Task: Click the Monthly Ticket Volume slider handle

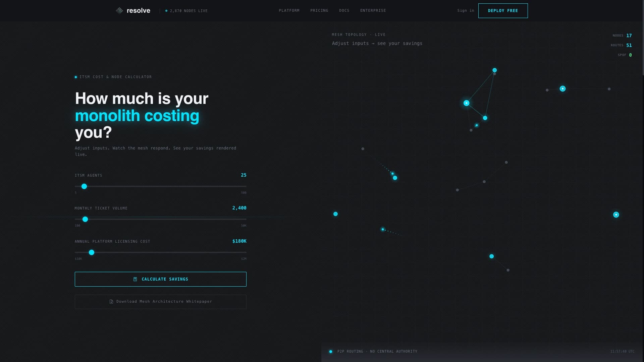Action: [85, 219]
